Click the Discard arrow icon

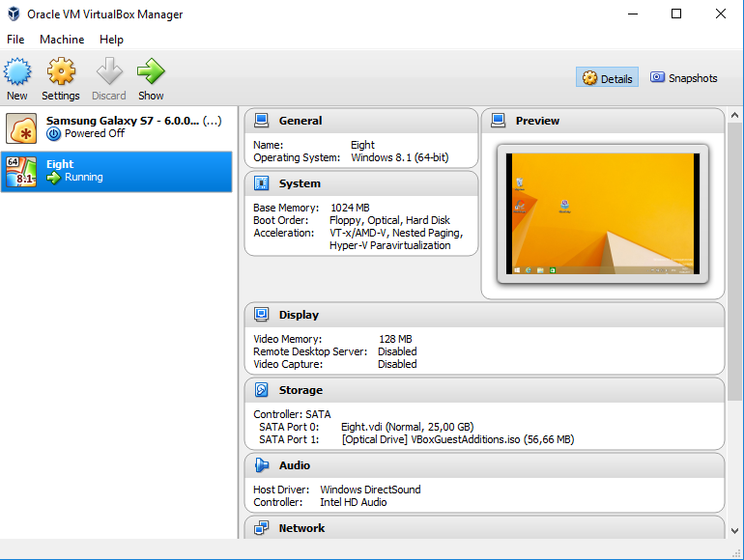[109, 71]
